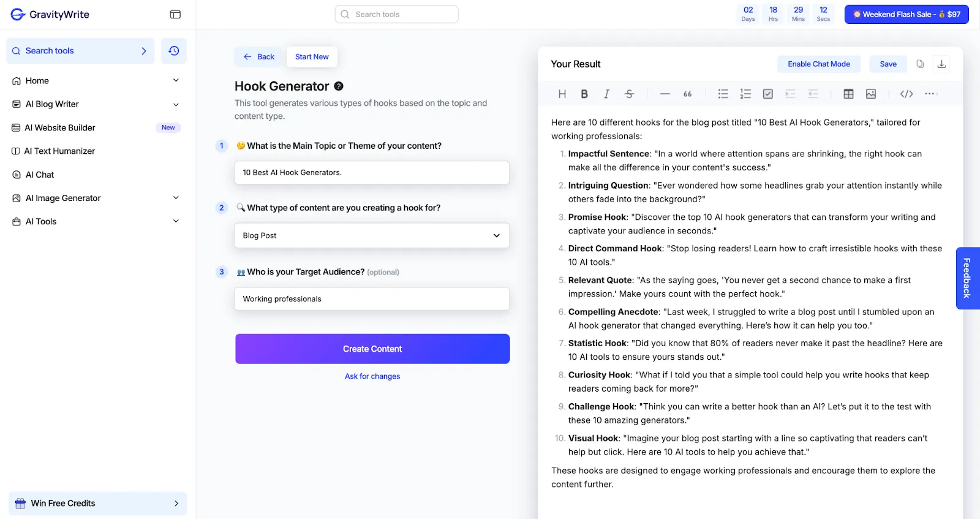Click arrow next to Search tools sidebar
This screenshot has width=980, height=519.
[144, 51]
